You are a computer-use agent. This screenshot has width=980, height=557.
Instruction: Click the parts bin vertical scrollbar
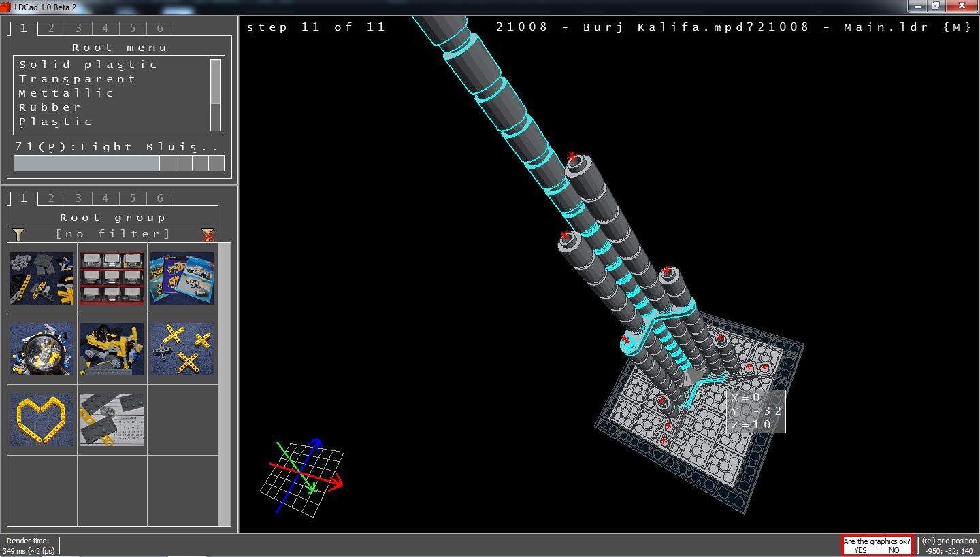point(225,384)
